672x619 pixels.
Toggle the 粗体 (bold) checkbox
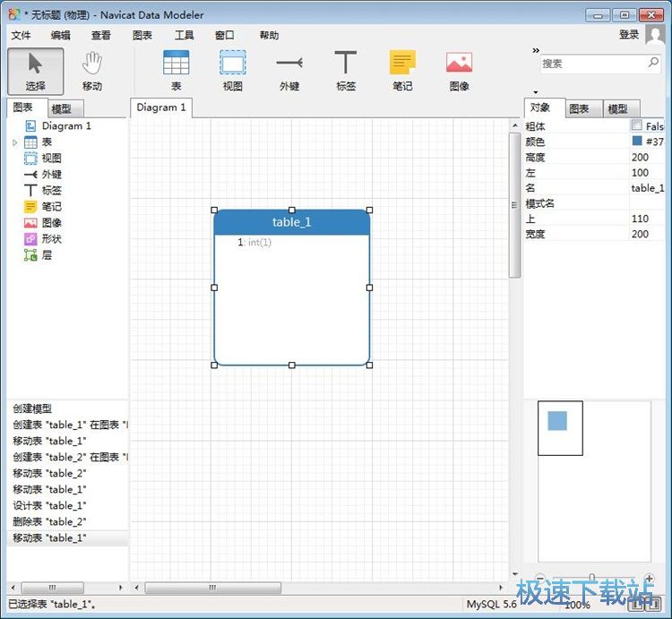(637, 125)
